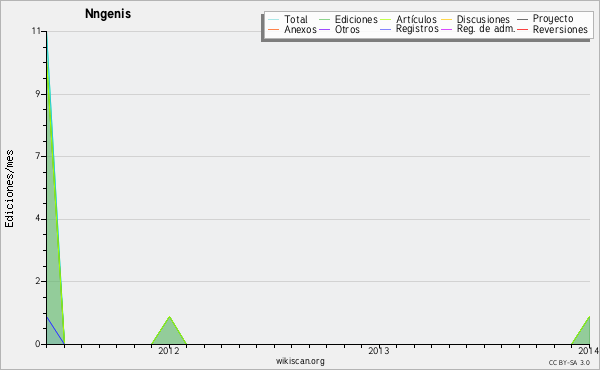Click the blue Registros line at chart start

point(55,331)
